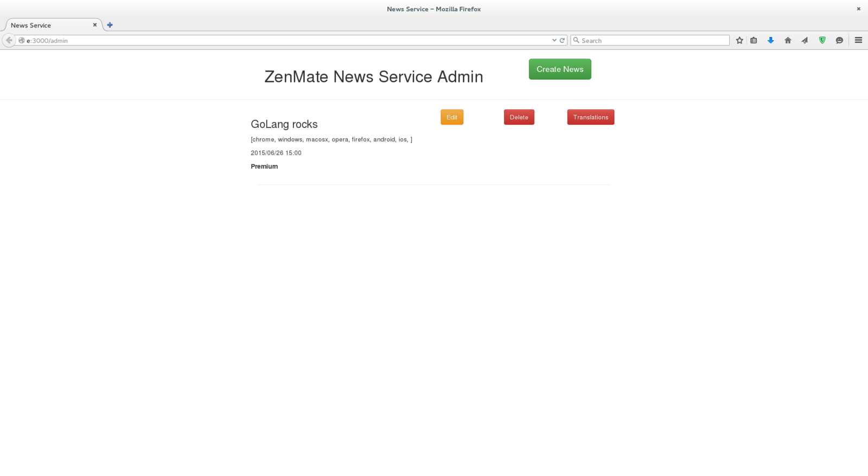Edit the GoLang rocks news item

452,117
